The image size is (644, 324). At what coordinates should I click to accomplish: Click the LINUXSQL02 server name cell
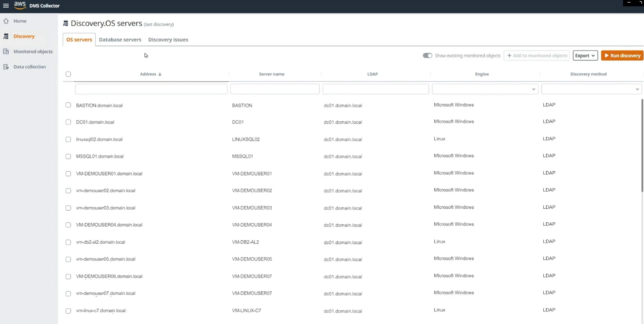[246, 140]
